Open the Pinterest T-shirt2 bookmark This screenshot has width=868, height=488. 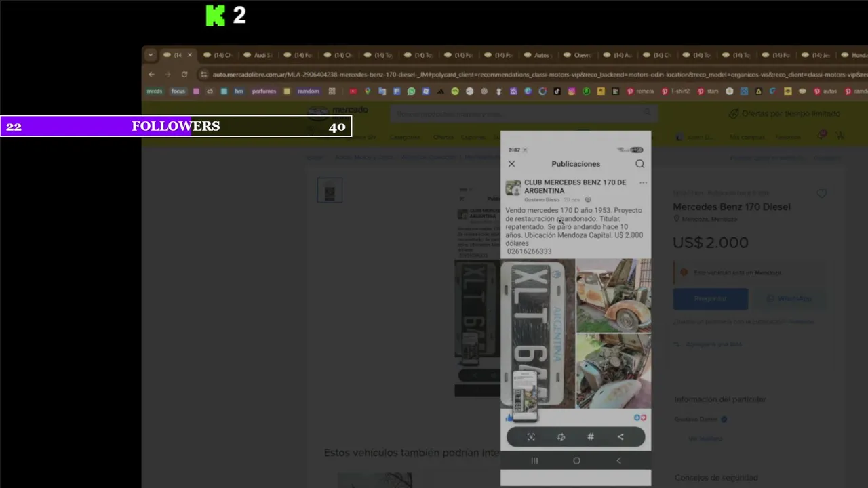pos(675,91)
